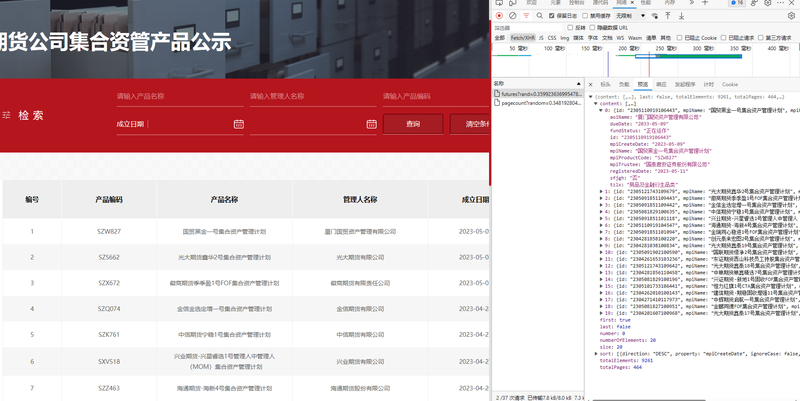Activate inspect element picker icon
Screen dimensions: 800x401
tap(499, 3)
